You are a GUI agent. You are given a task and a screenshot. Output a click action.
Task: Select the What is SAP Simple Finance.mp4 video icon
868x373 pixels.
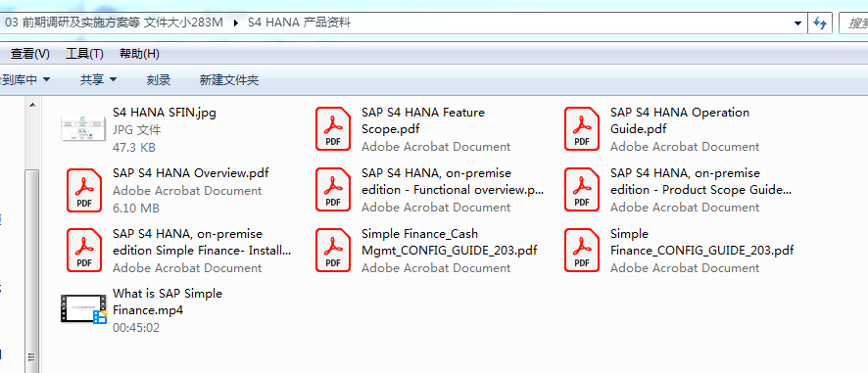point(83,308)
